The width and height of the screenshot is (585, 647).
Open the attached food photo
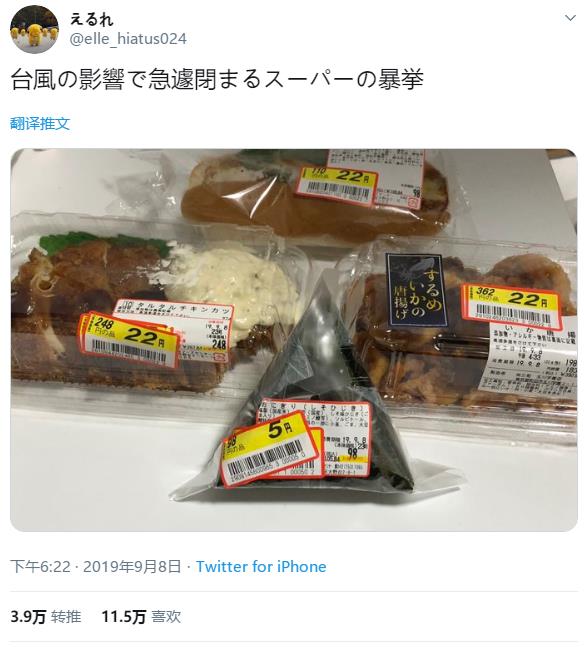[294, 340]
